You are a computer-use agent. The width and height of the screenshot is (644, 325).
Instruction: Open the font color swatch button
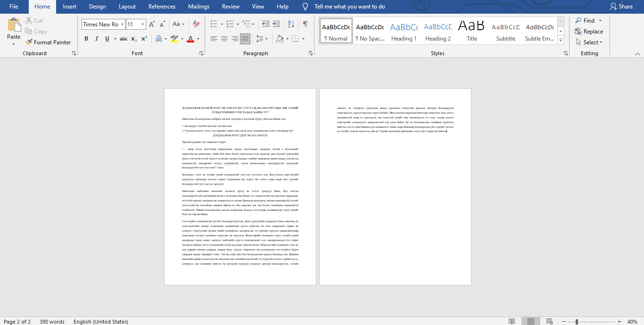(x=190, y=39)
